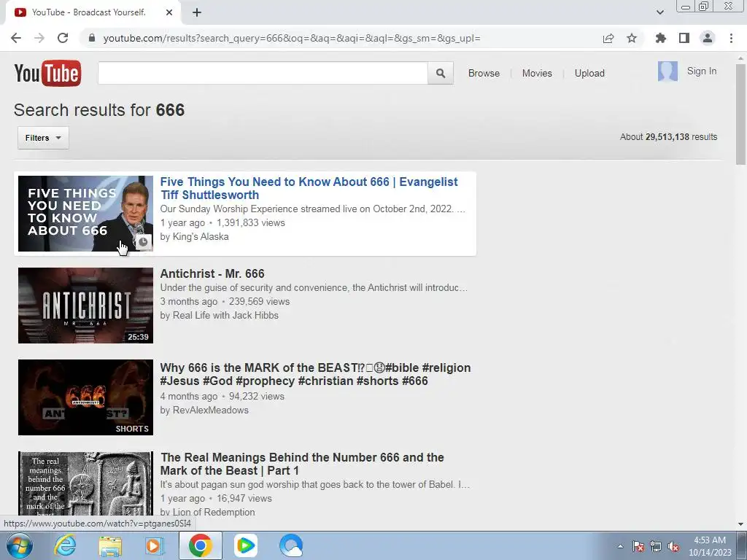Toggle the browser side panel icon

(684, 38)
